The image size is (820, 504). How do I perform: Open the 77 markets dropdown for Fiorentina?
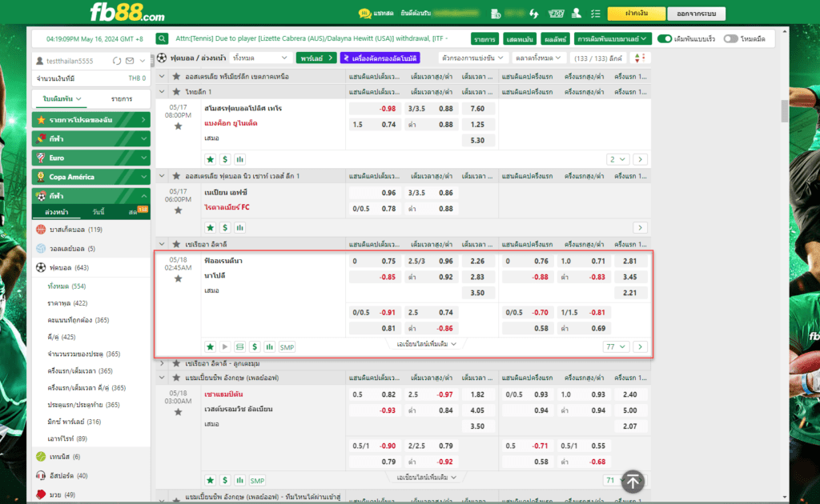[x=616, y=346]
